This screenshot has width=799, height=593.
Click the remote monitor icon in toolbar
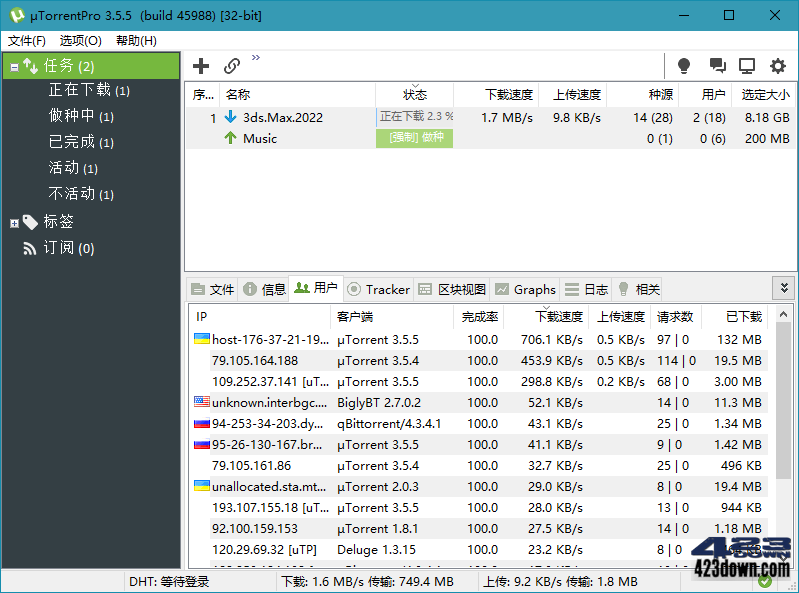(747, 66)
